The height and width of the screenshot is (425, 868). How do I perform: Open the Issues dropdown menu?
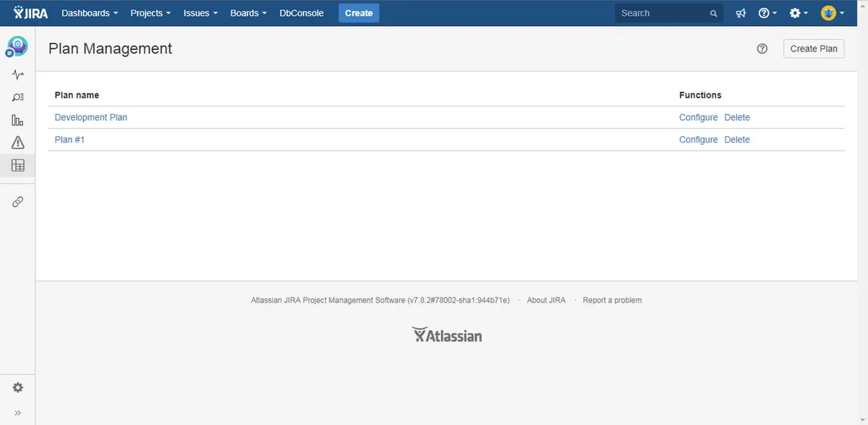click(200, 13)
